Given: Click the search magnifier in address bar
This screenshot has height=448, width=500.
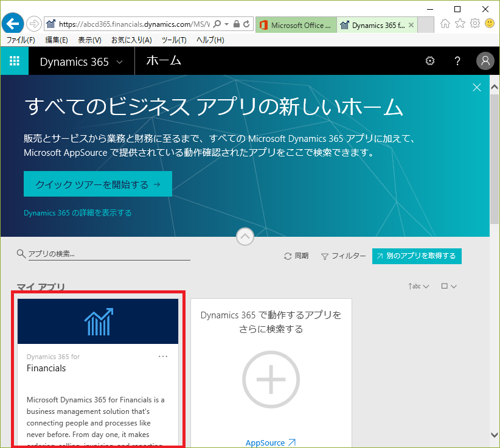Looking at the screenshot, I should (217, 24).
